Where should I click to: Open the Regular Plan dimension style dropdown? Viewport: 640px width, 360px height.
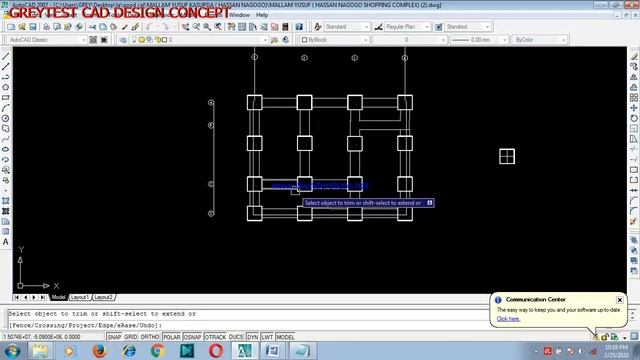point(427,27)
